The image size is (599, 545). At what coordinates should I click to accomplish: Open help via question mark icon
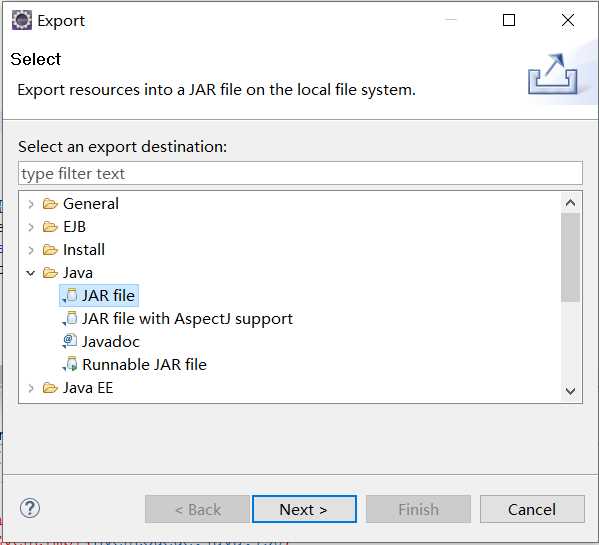point(30,508)
